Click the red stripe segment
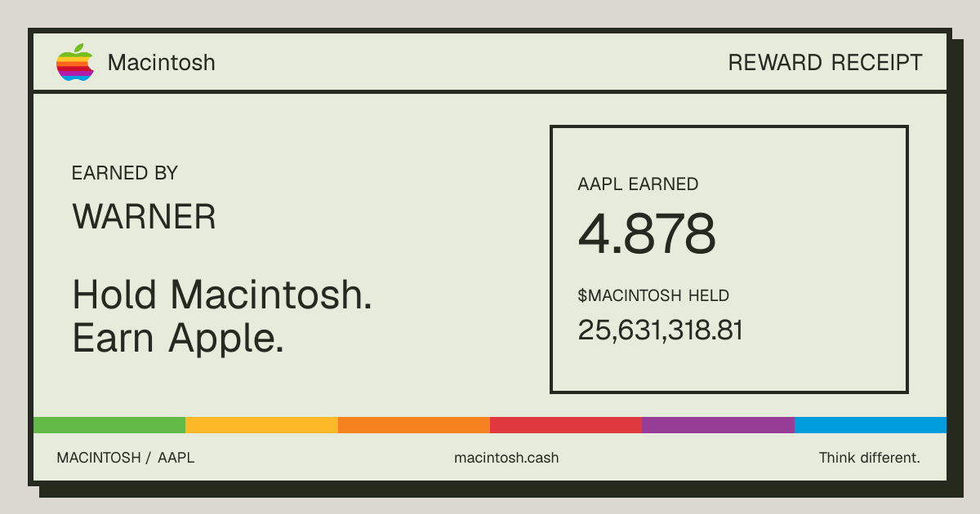 (x=566, y=425)
